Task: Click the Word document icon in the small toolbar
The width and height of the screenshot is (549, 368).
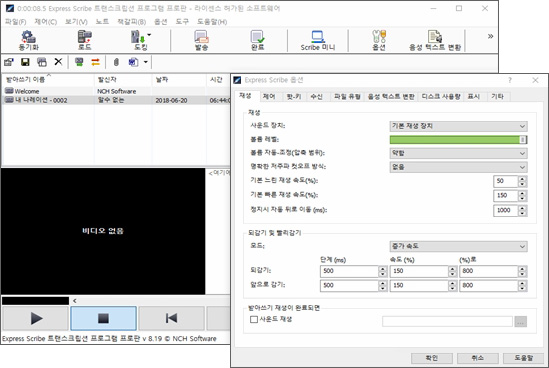Action: click(133, 62)
